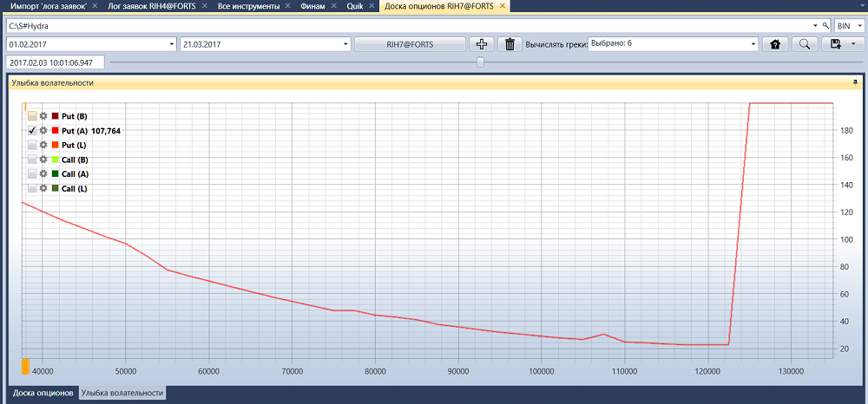Switch to the bottom Доска опционов tab

pyautogui.click(x=43, y=393)
